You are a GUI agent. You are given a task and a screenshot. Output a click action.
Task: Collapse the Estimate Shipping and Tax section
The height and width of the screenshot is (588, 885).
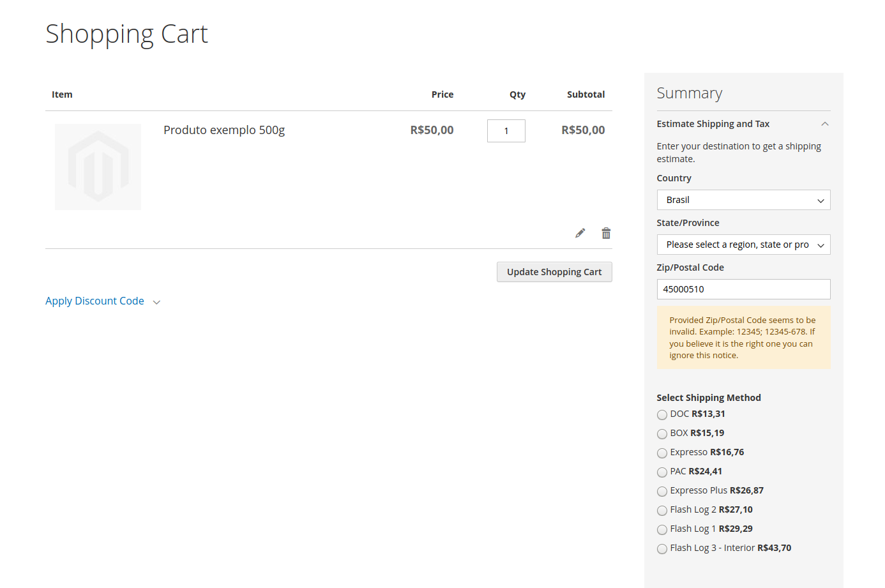point(713,124)
